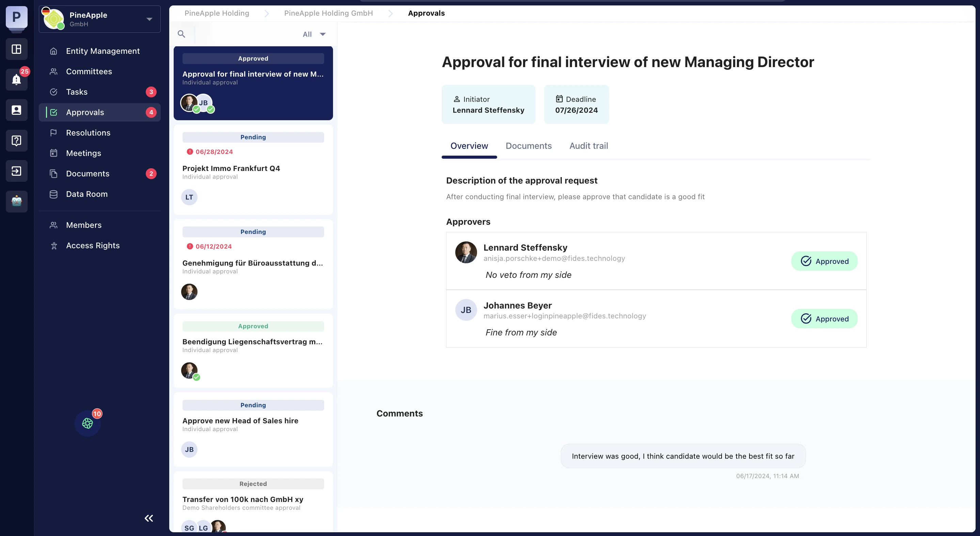Open the dashboard layout icon
Viewport: 980px width, 536px height.
[x=16, y=49]
